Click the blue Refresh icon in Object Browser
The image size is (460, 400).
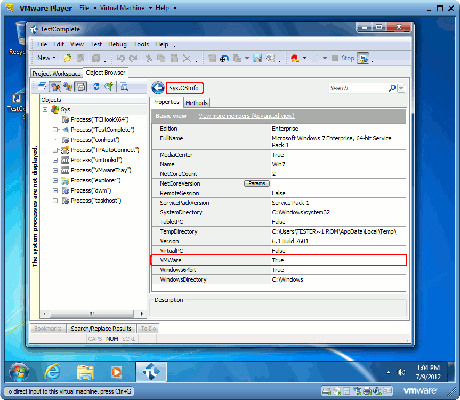(96, 87)
